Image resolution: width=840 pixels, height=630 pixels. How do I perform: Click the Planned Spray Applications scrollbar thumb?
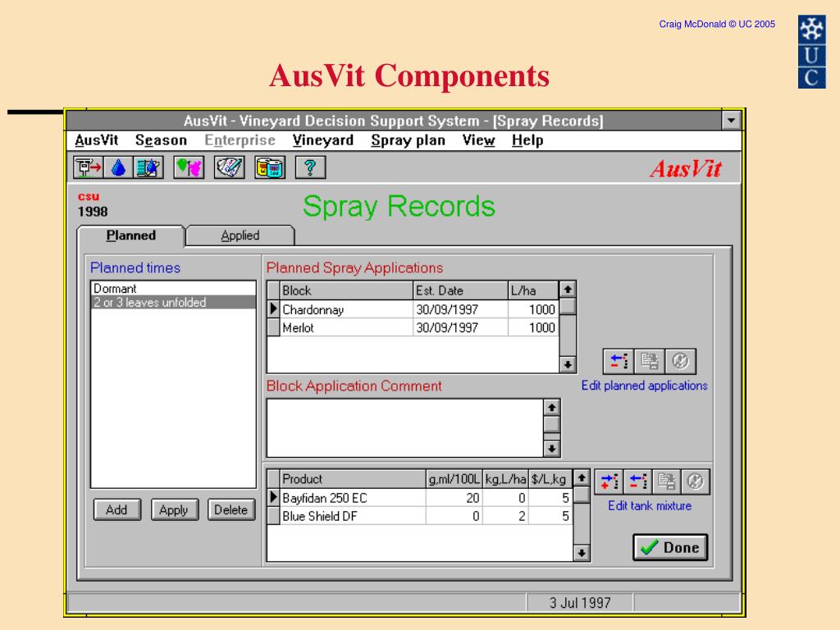coord(568,307)
